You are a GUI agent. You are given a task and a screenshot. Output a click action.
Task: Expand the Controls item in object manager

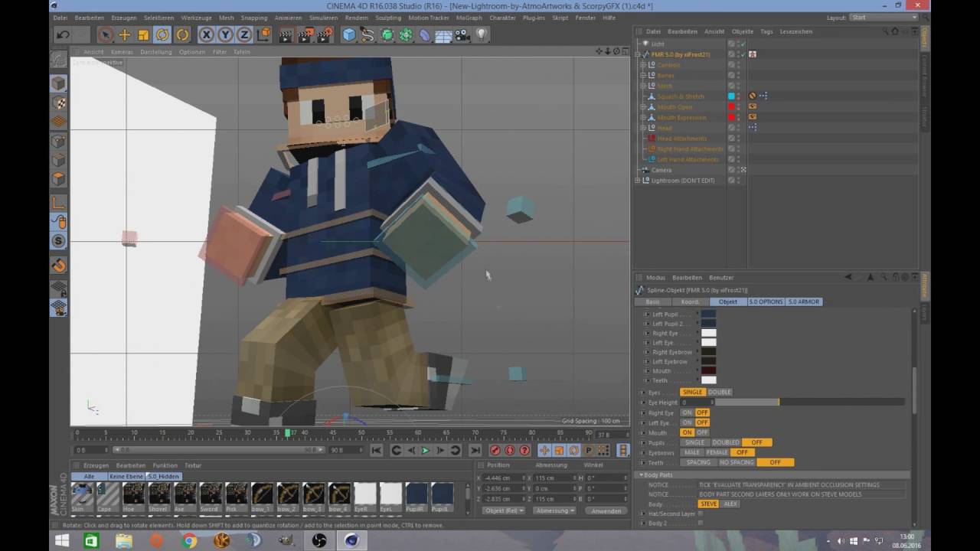click(643, 65)
